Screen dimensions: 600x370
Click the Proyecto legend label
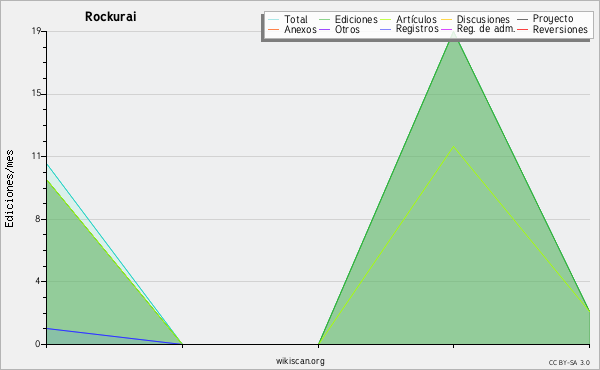pyautogui.click(x=553, y=19)
